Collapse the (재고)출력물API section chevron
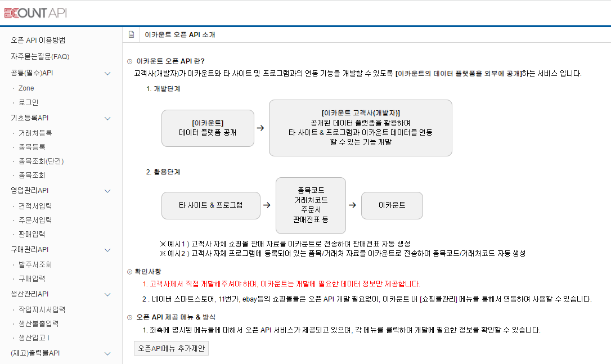This screenshot has width=611, height=364. (107, 353)
